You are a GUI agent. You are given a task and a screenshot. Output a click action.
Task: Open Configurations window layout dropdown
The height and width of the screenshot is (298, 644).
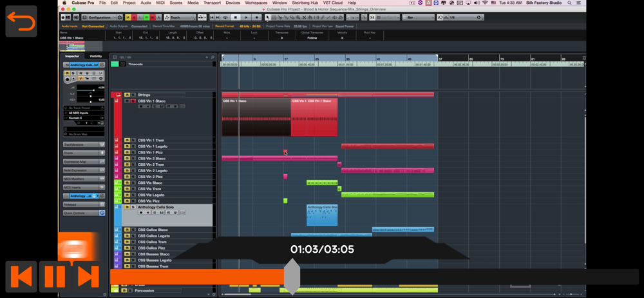102,17
